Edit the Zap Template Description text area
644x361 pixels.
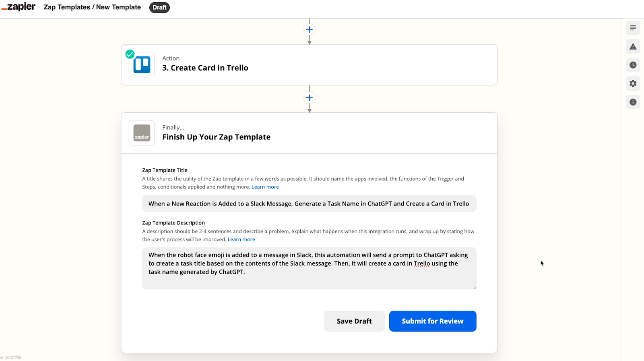tap(309, 268)
